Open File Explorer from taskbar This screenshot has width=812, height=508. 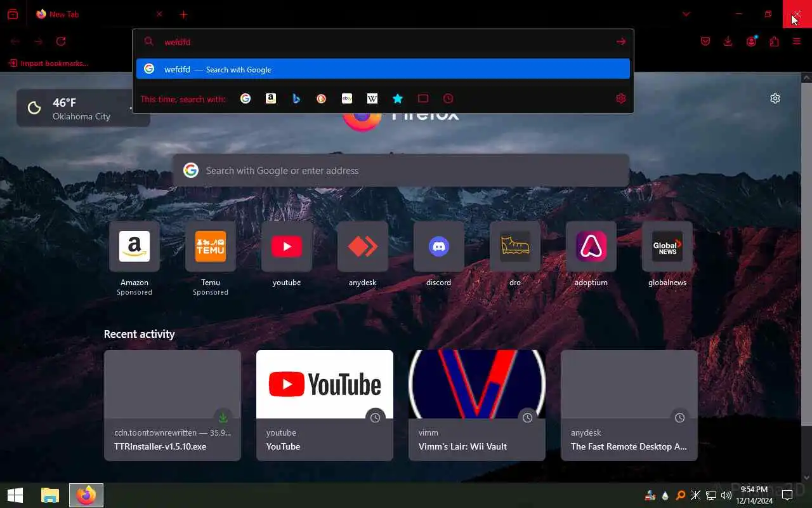[x=50, y=495]
